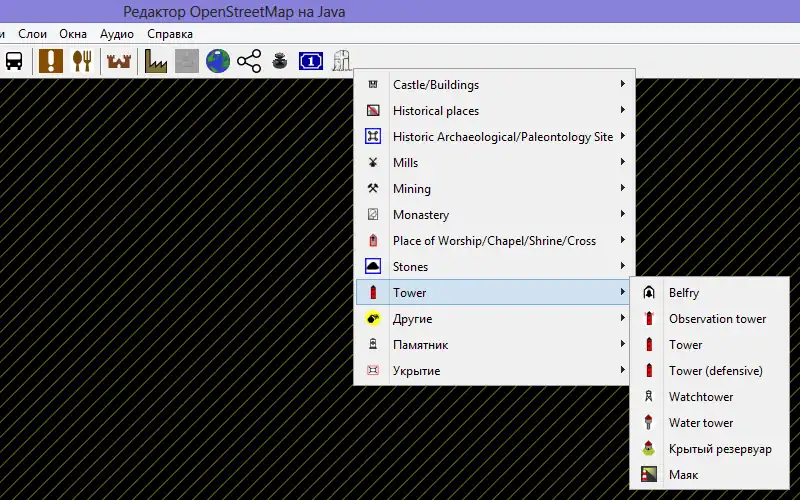Viewport: 800px width, 500px height.
Task: Open the Слои menu
Action: (x=33, y=34)
